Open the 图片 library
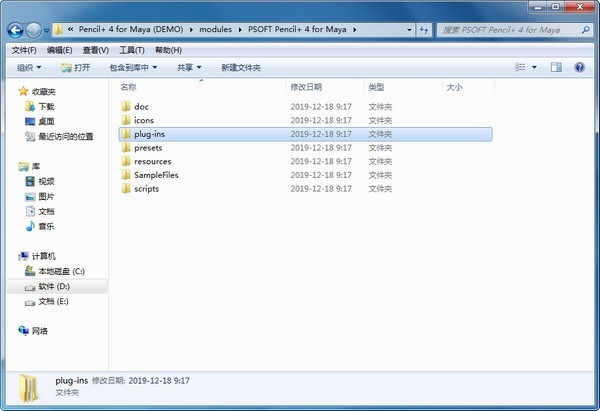The height and width of the screenshot is (411, 600). click(46, 197)
